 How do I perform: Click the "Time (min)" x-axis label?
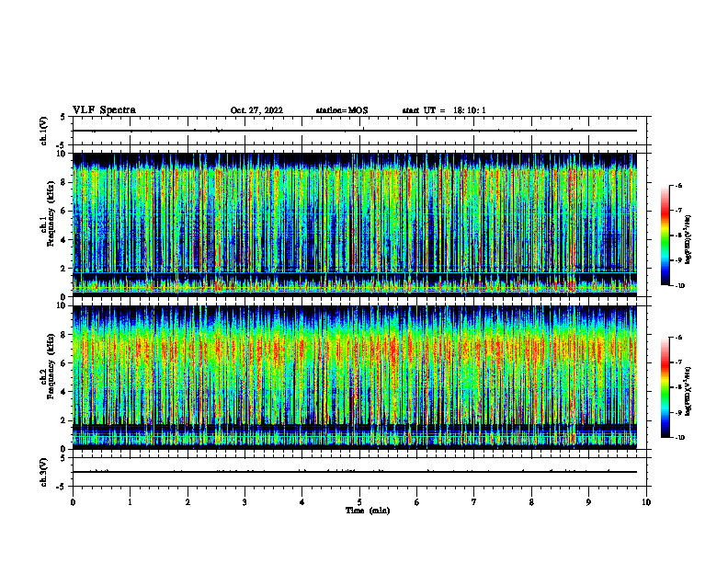point(368,511)
